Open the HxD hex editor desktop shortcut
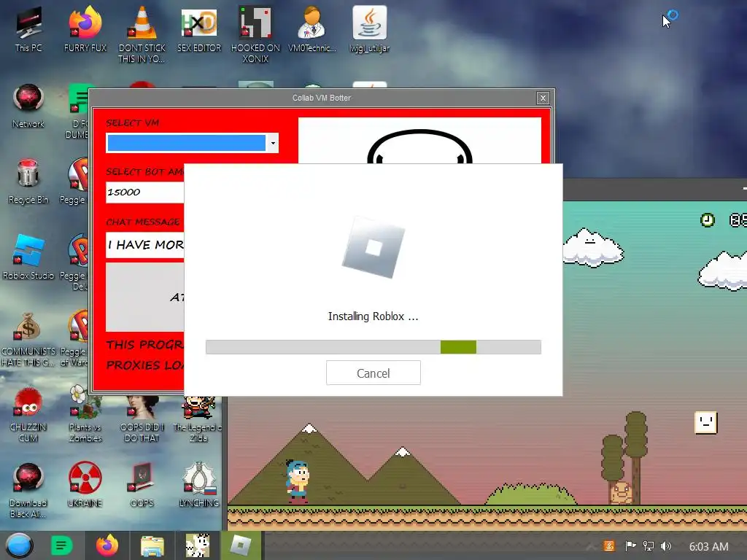The width and height of the screenshot is (747, 560). click(199, 29)
